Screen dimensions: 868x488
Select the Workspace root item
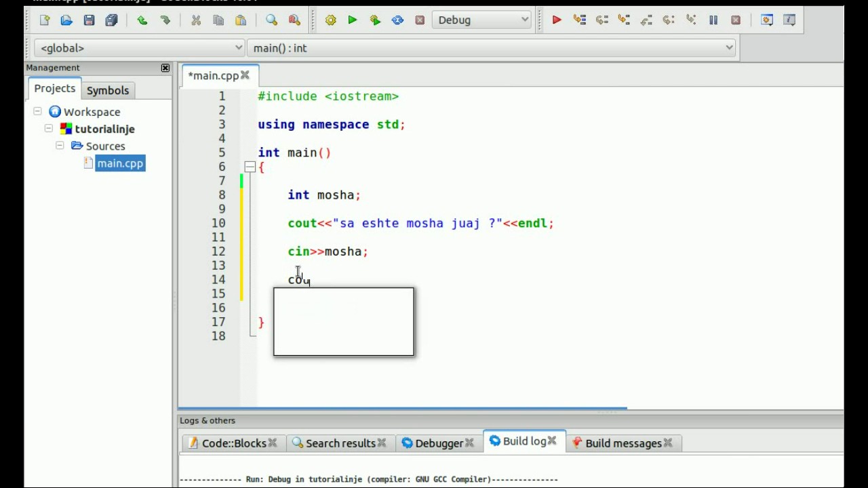92,112
